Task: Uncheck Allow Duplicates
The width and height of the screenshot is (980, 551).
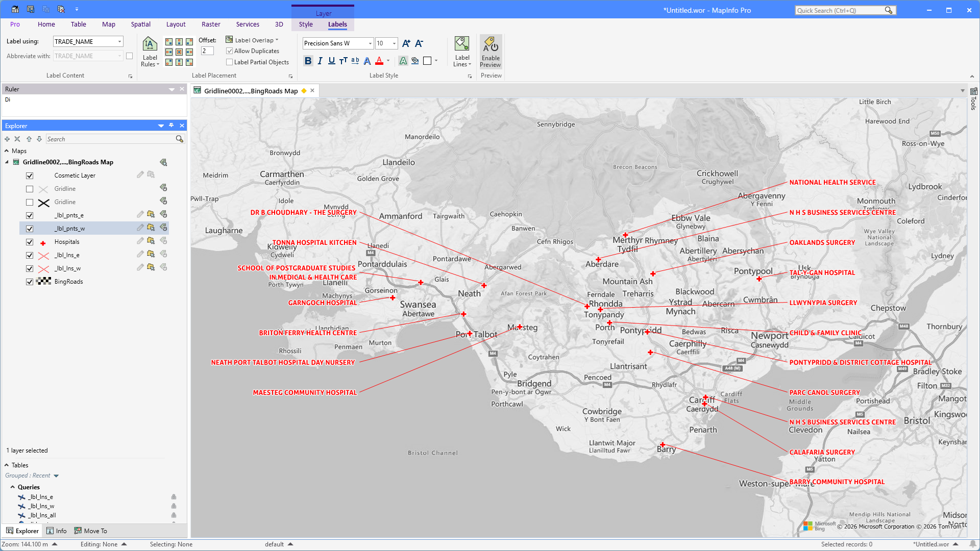Action: (x=230, y=51)
